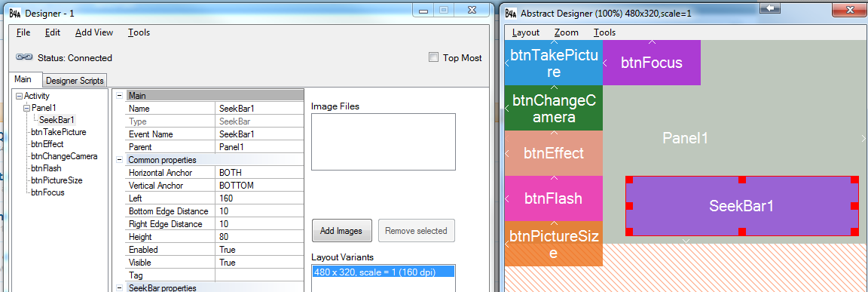The width and height of the screenshot is (868, 292).
Task: Open the Add View menu
Action: 94,32
